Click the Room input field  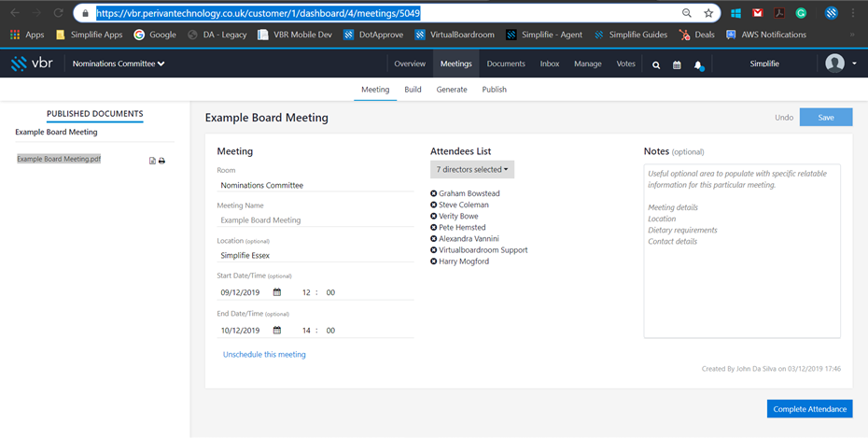pos(315,186)
